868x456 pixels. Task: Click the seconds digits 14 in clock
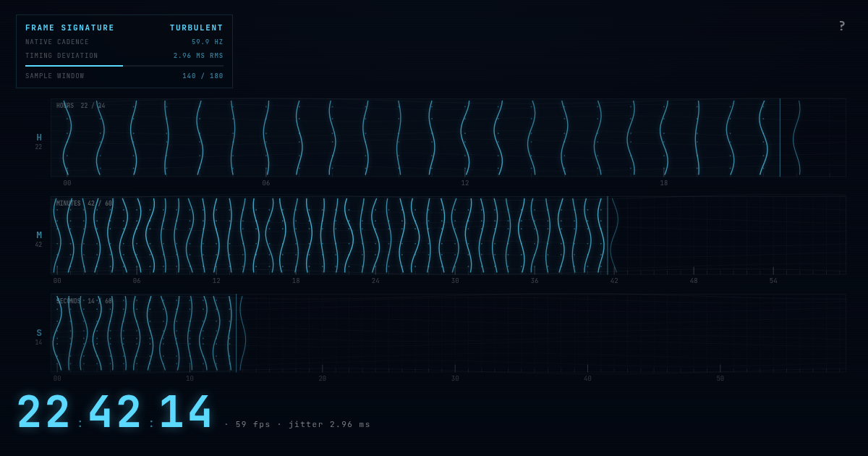coord(186,412)
